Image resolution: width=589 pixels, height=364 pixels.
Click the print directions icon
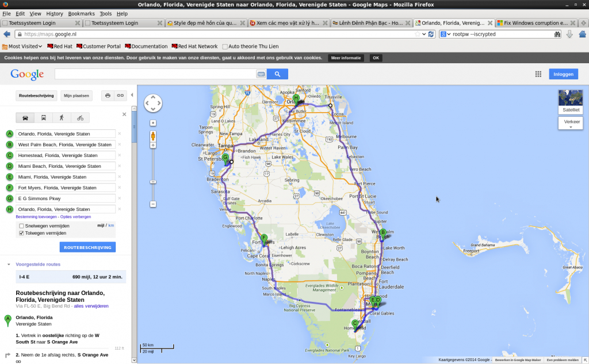108,95
